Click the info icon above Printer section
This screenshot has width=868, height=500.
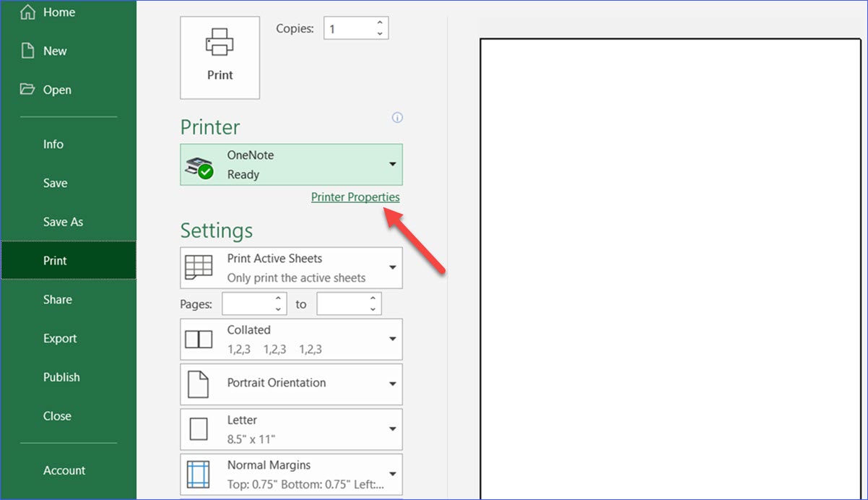397,117
